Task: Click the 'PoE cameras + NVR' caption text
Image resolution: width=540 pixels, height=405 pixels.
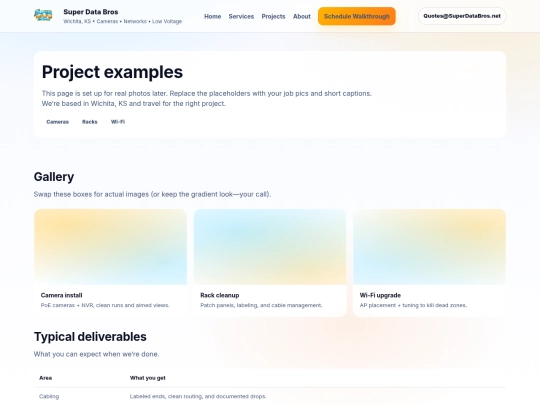Action: [x=105, y=305]
